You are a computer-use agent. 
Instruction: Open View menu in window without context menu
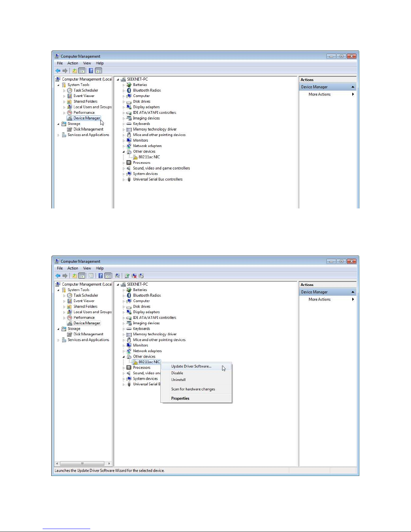pyautogui.click(x=87, y=63)
